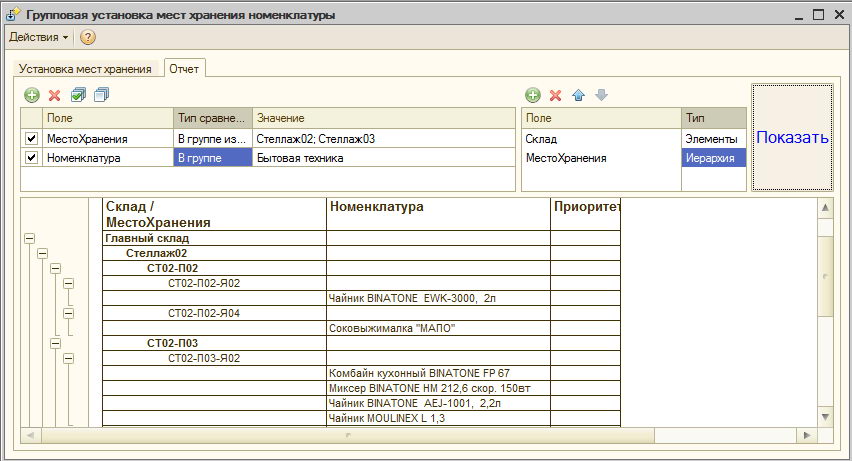Click the delete filter row icon
The width and height of the screenshot is (852, 461).
pyautogui.click(x=55, y=95)
